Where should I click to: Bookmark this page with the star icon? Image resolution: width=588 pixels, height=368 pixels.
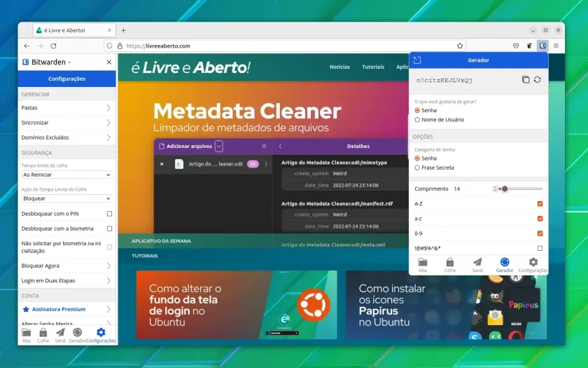point(460,46)
